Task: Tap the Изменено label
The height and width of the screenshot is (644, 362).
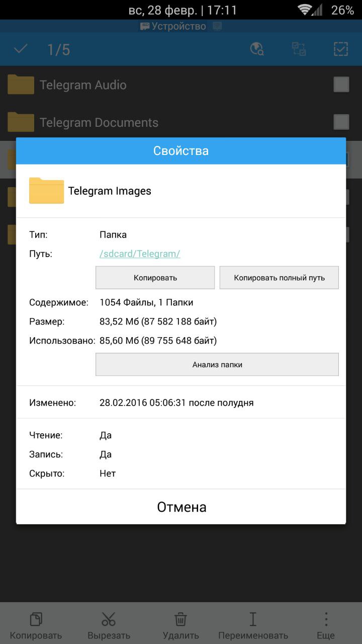Action: point(53,403)
